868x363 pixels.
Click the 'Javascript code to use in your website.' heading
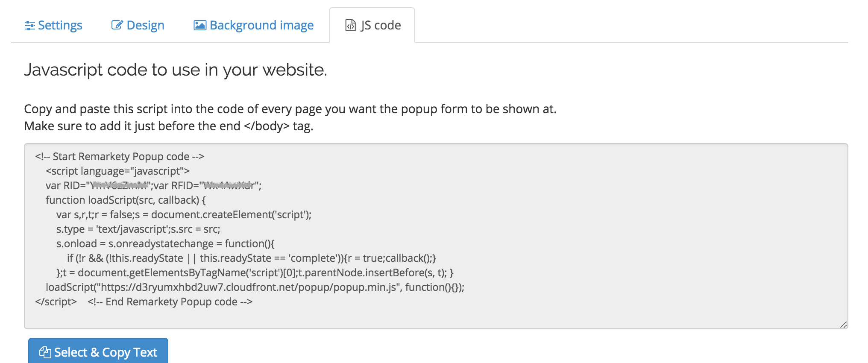coord(176,70)
